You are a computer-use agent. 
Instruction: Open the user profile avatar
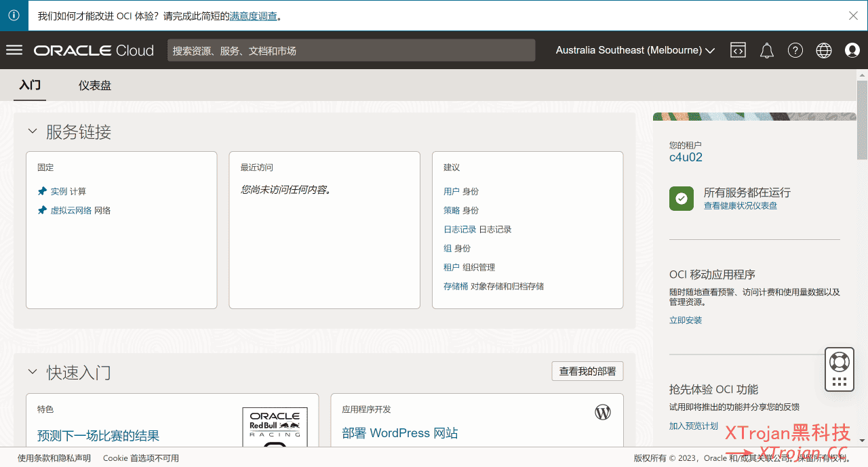(x=852, y=50)
